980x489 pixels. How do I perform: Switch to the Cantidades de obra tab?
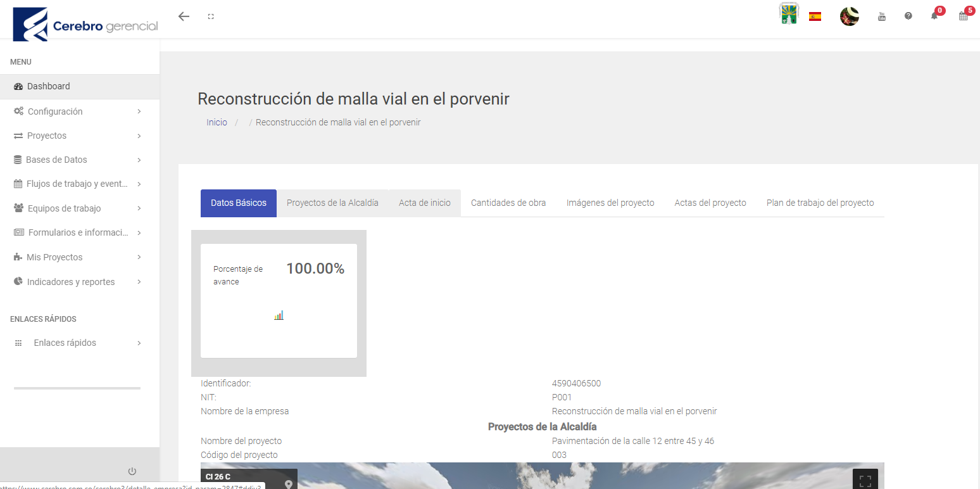point(508,203)
